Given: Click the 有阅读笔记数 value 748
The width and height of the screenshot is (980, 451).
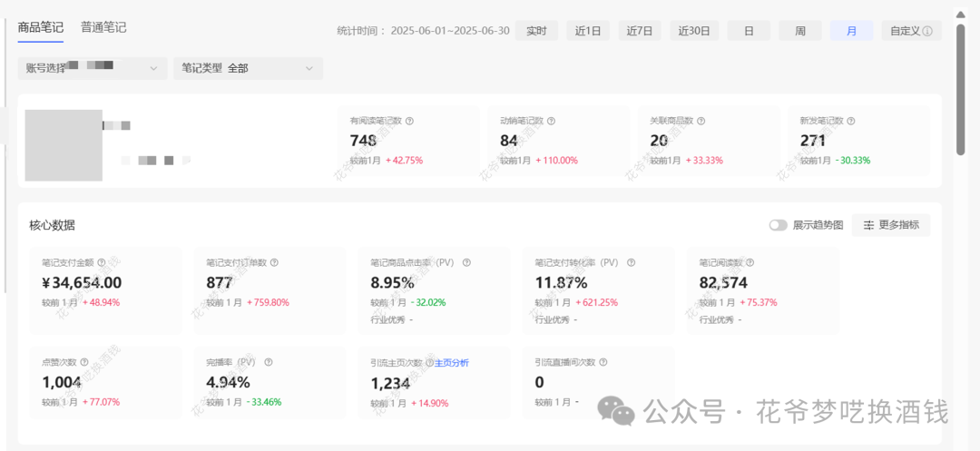Looking at the screenshot, I should tap(363, 141).
